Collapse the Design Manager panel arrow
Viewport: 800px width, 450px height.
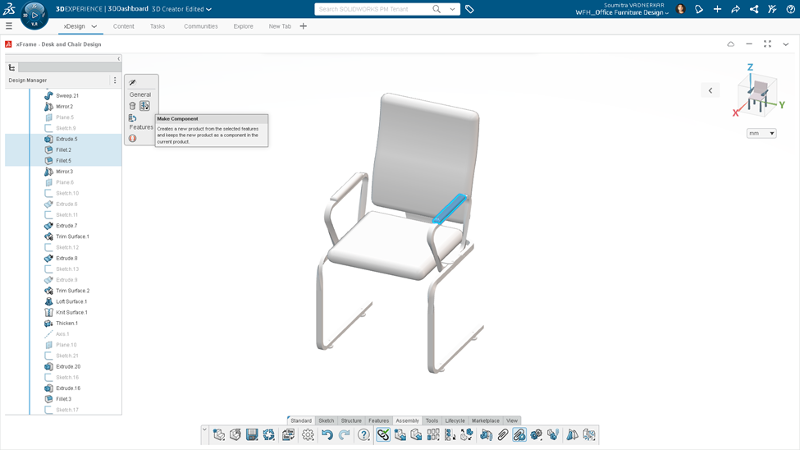point(119,59)
